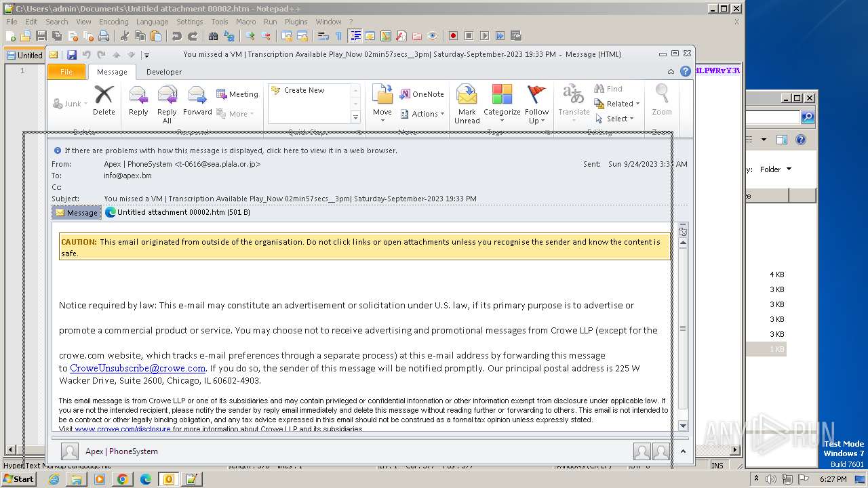Click Notepad++ Print icon
The height and width of the screenshot is (488, 868).
(x=103, y=36)
